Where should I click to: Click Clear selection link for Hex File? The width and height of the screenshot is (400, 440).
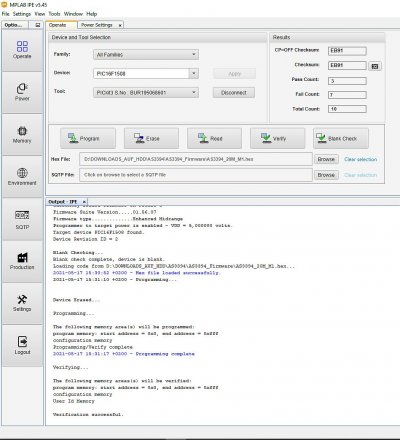pos(361,159)
